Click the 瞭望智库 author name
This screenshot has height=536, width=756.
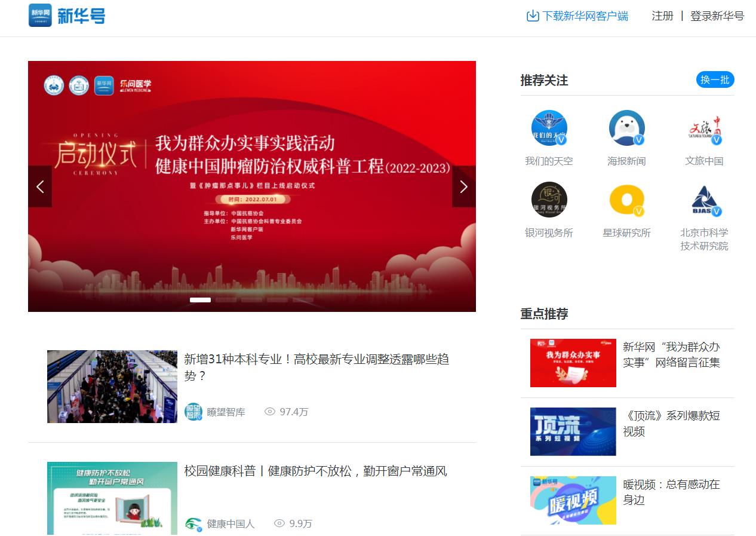tap(226, 412)
